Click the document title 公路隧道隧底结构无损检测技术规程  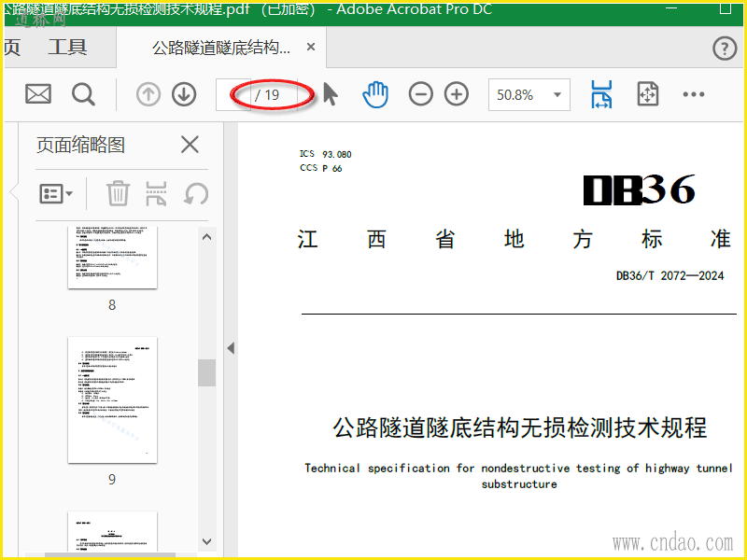coord(519,427)
